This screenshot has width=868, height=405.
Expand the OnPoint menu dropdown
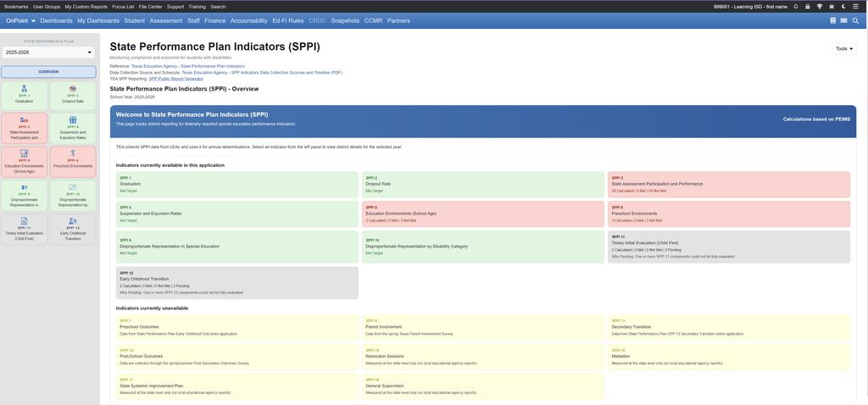click(x=20, y=20)
